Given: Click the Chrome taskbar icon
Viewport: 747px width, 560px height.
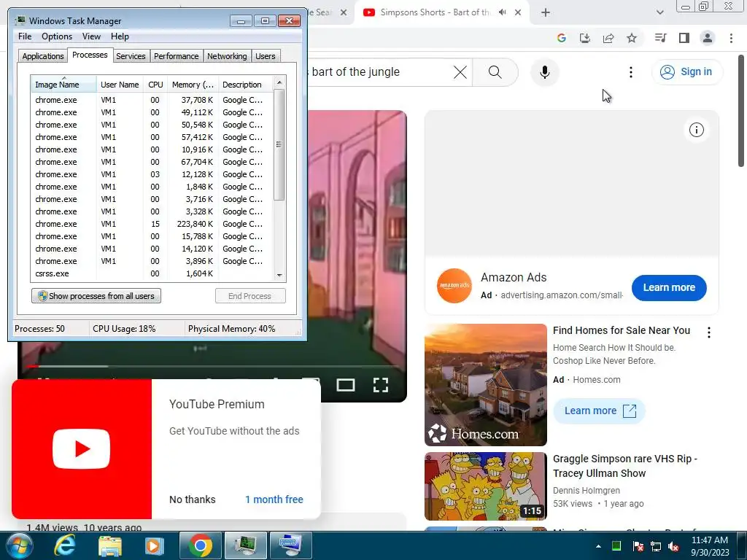Looking at the screenshot, I should point(200,545).
